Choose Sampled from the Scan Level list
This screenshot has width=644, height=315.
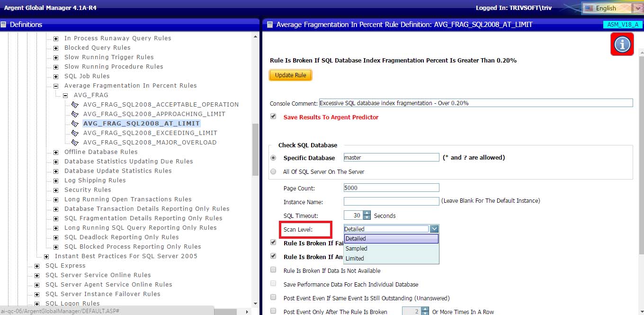pos(357,249)
